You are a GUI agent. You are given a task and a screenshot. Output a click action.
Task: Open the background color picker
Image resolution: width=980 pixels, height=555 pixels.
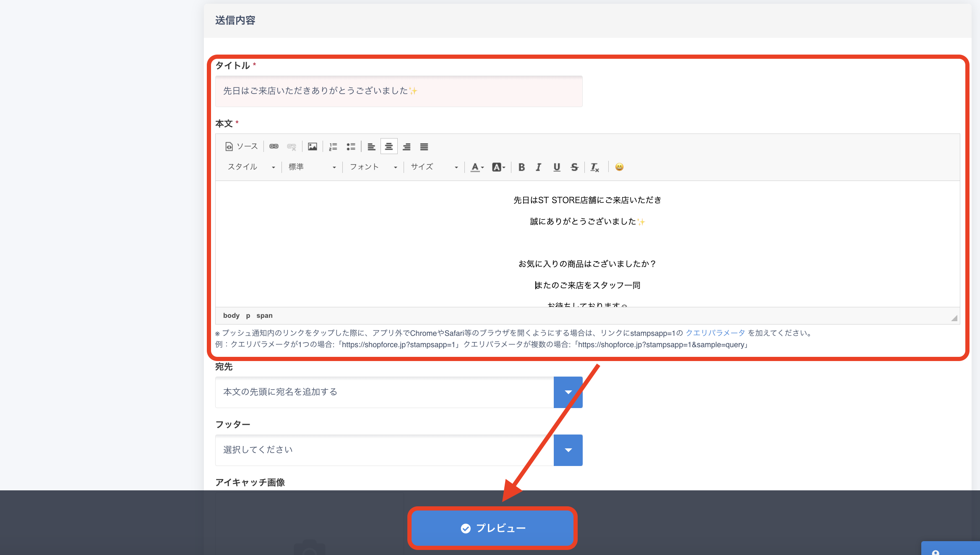coord(499,167)
